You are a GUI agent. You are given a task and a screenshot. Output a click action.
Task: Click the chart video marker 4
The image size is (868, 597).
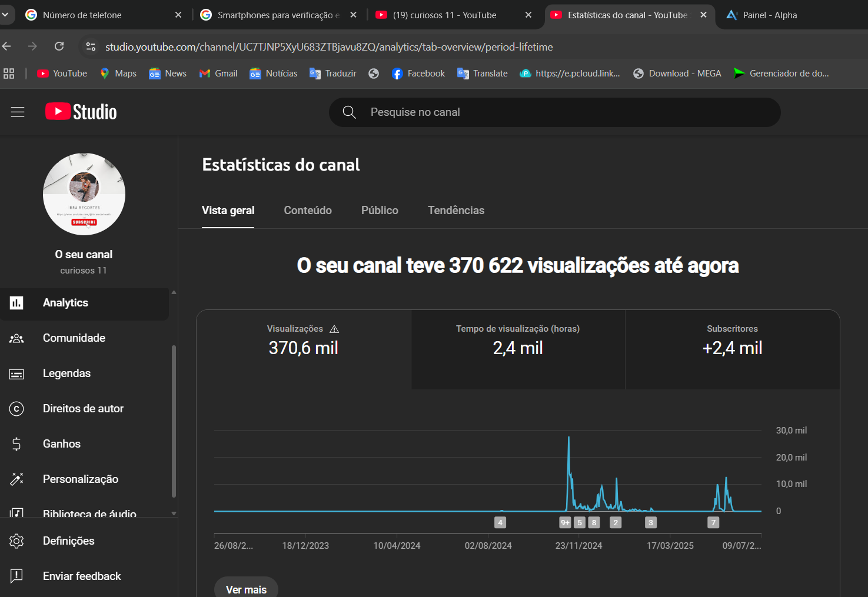(x=500, y=522)
